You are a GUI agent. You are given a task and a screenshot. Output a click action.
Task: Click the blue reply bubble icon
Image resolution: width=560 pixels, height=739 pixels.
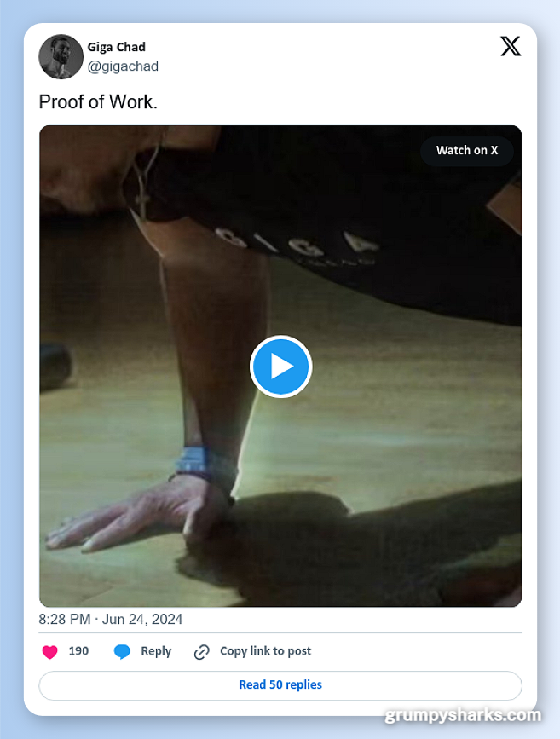coord(122,651)
